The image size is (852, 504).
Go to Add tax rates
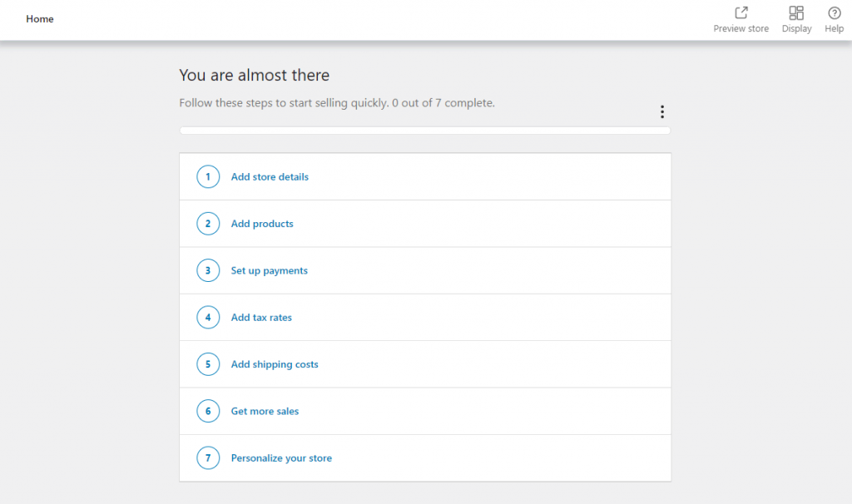click(261, 318)
